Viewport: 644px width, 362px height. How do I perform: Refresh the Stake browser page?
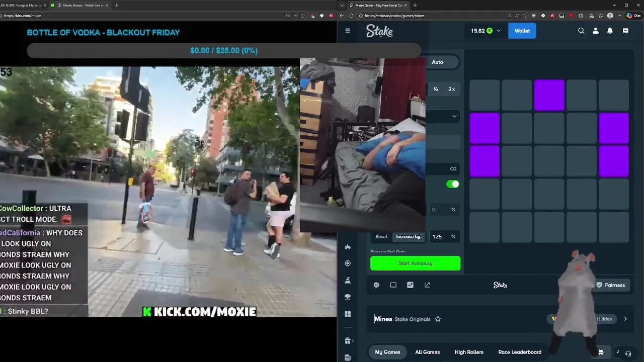pyautogui.click(x=351, y=16)
